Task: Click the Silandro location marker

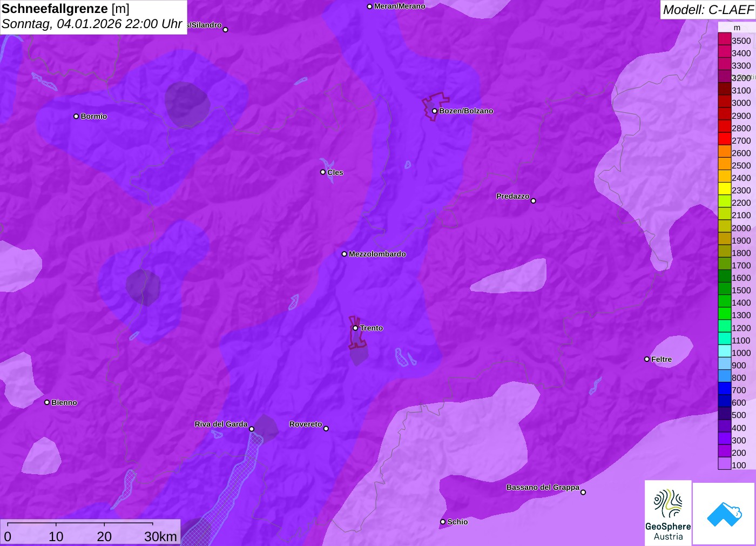Action: (x=226, y=30)
